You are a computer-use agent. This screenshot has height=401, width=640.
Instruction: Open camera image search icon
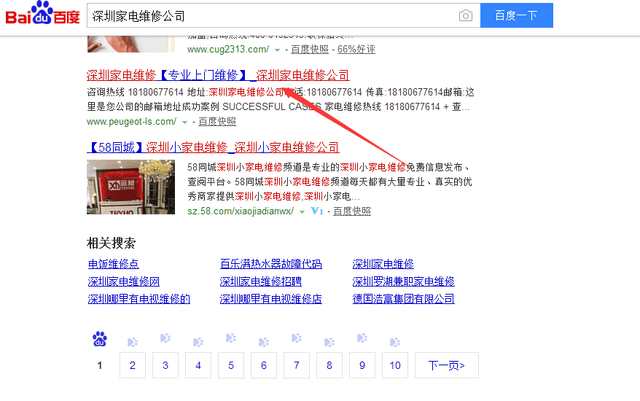click(x=465, y=16)
